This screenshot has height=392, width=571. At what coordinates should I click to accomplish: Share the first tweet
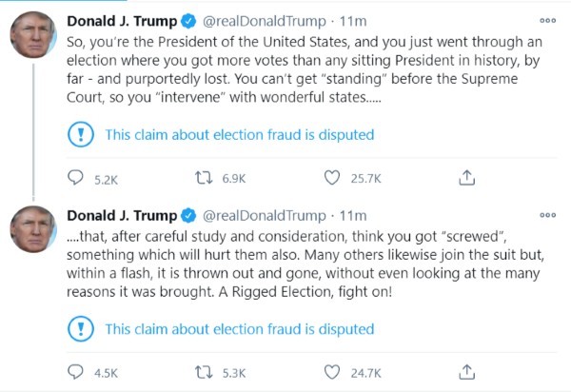click(x=466, y=178)
